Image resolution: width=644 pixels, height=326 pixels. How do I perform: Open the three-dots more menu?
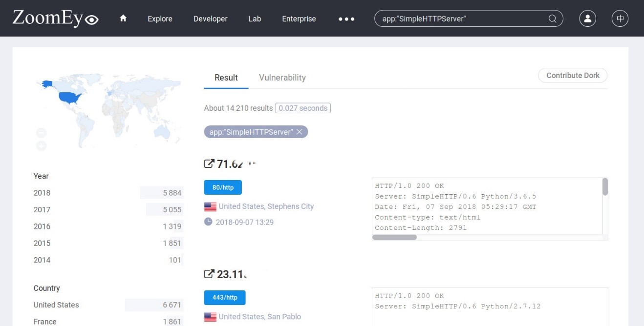[x=346, y=19]
